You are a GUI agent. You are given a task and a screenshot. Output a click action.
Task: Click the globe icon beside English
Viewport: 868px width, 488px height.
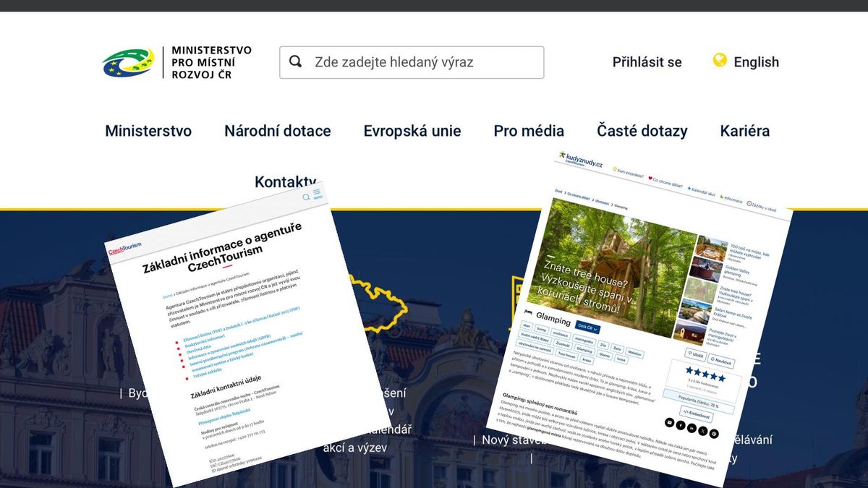click(720, 60)
